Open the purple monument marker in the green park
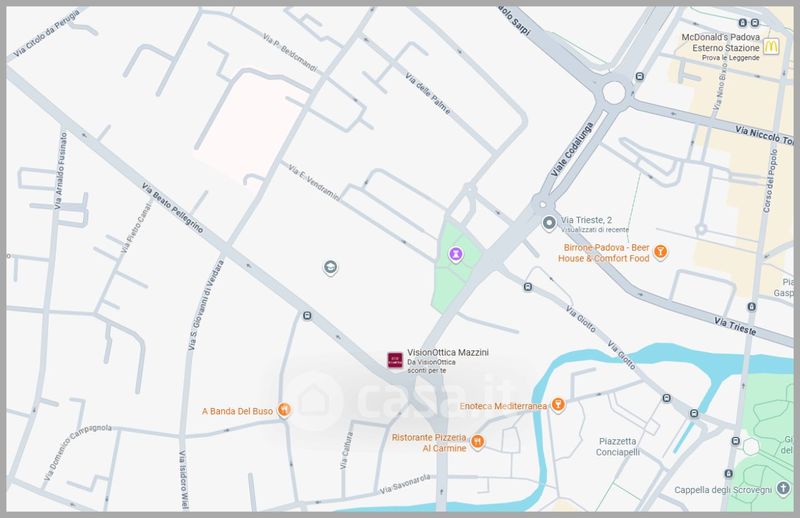This screenshot has width=800, height=518. (x=456, y=256)
